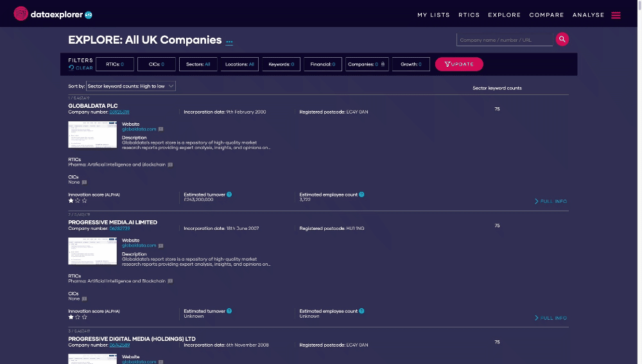Viewport: 642px width, 364px height.
Task: Open COMPARE navigation item
Action: pos(546,15)
